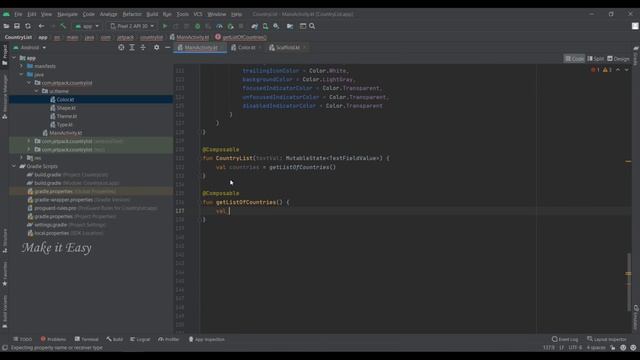Open the File menu

coord(18,14)
